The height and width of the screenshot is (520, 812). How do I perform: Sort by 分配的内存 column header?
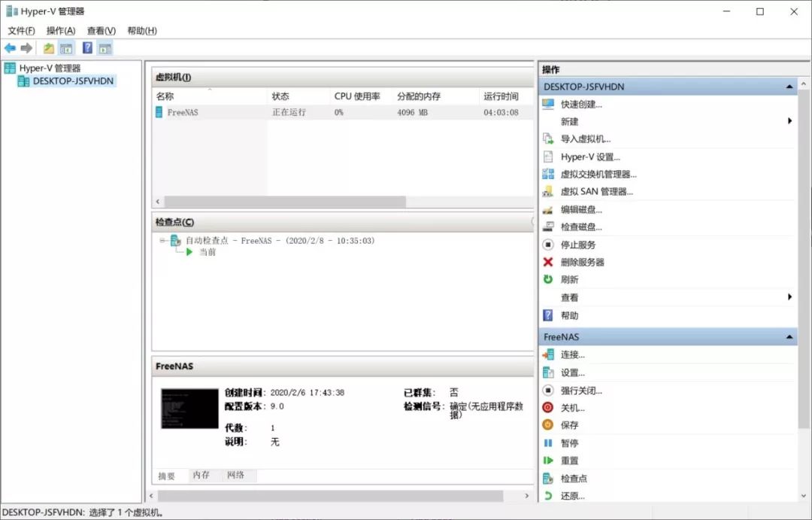[435, 96]
